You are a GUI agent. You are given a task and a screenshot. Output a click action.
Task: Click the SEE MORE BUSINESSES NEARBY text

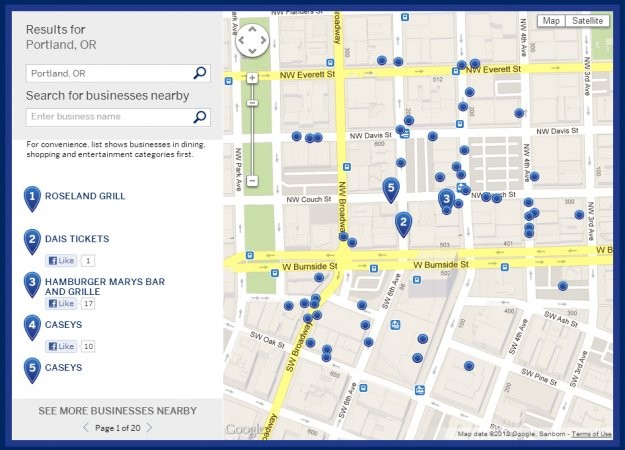118,411
